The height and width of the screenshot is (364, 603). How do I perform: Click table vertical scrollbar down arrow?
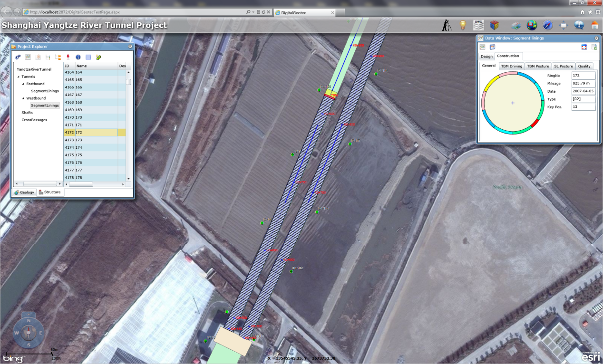128,178
